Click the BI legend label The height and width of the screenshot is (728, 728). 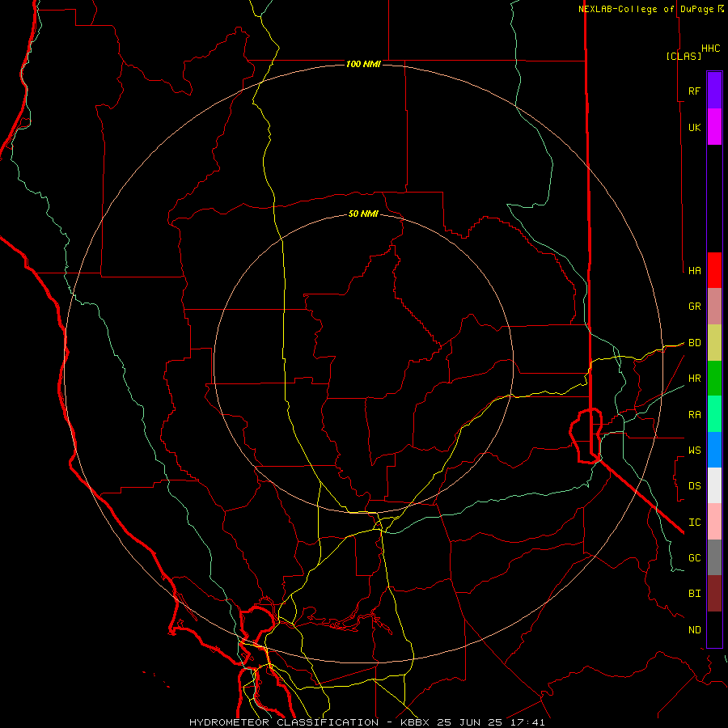coord(694,594)
